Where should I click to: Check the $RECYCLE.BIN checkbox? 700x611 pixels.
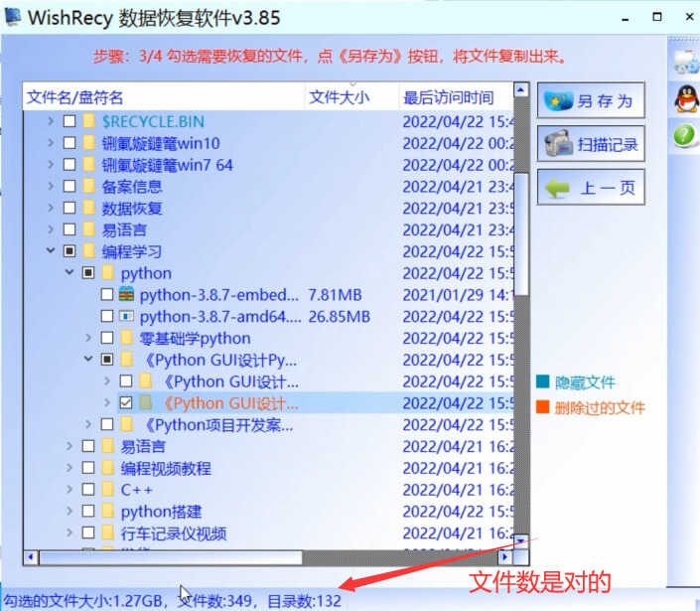point(70,121)
